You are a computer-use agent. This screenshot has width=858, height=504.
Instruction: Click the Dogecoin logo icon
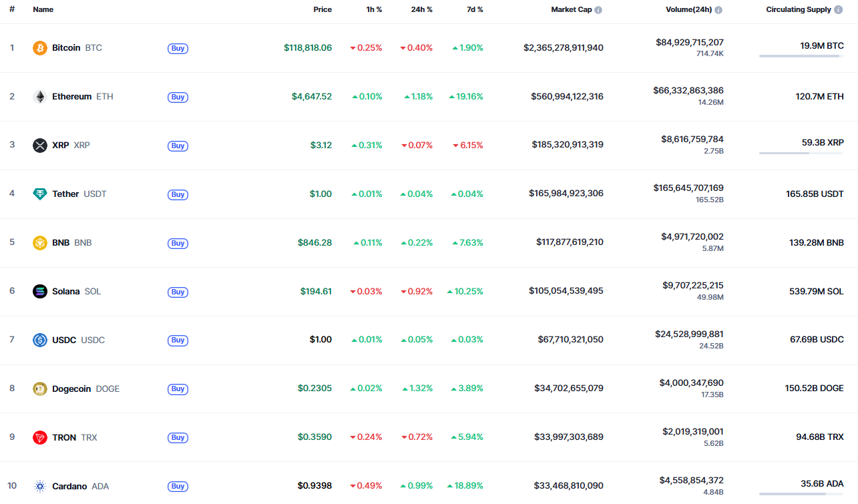(x=40, y=389)
